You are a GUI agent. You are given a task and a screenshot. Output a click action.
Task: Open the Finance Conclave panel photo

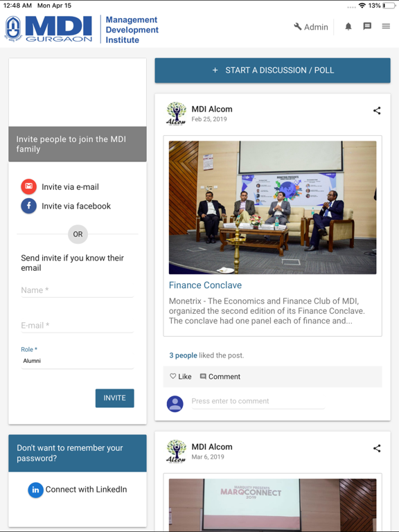pos(272,208)
